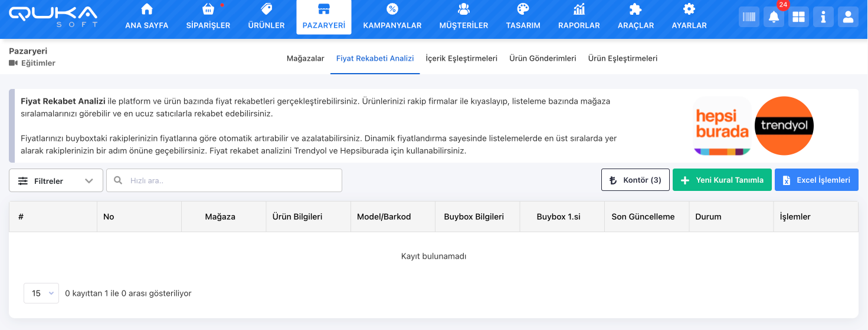Image resolution: width=868 pixels, height=330 pixels.
Task: Open the Eğitimler video link
Action: [32, 63]
